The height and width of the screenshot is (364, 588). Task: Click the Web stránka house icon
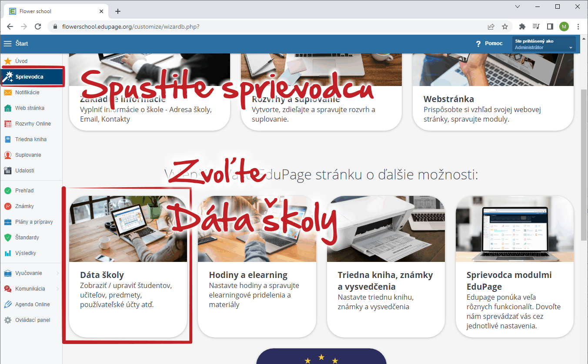[x=8, y=108]
